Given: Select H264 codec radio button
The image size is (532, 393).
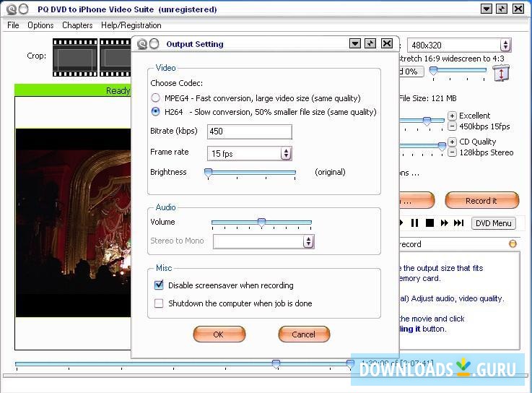Looking at the screenshot, I should tap(155, 111).
